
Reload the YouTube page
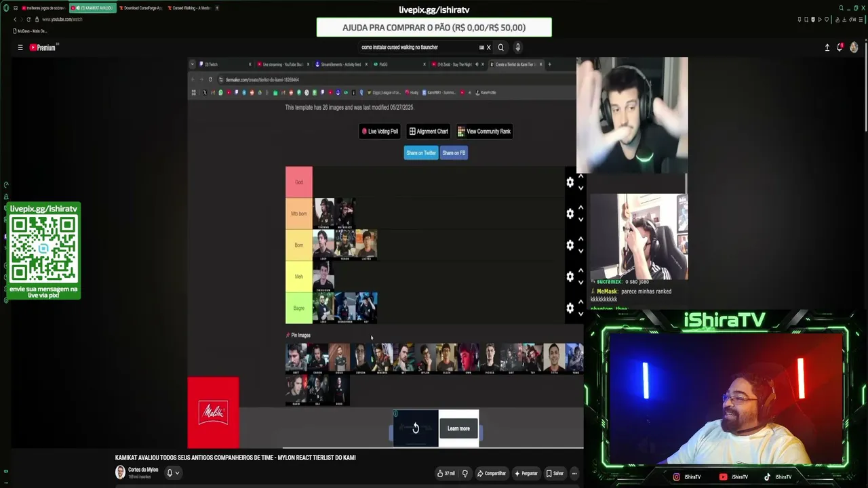pos(28,20)
